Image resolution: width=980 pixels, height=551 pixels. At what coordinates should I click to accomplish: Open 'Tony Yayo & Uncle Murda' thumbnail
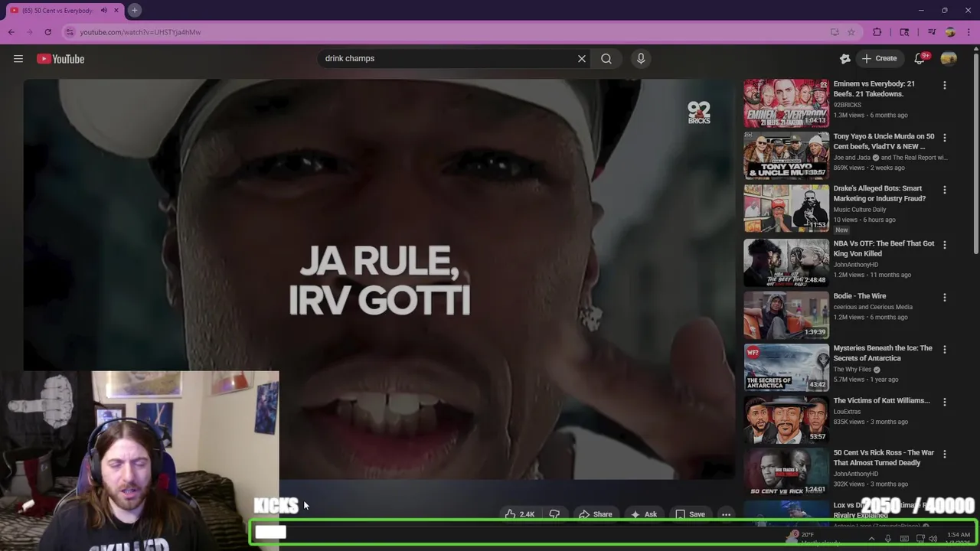tap(786, 155)
